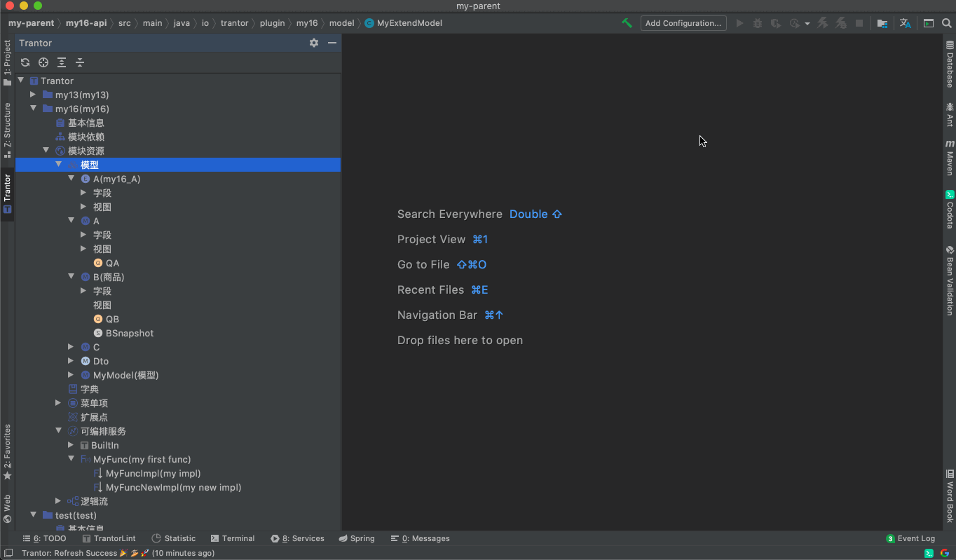Open the Terminal tool window tab
956x560 pixels.
(x=232, y=538)
